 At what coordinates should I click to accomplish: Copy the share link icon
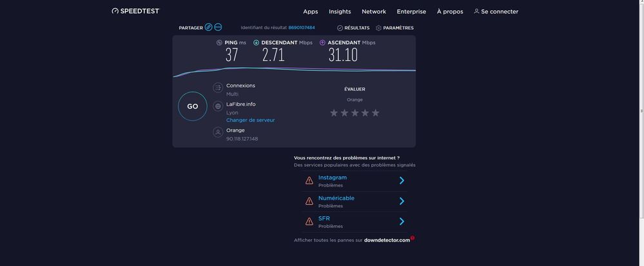click(x=209, y=27)
